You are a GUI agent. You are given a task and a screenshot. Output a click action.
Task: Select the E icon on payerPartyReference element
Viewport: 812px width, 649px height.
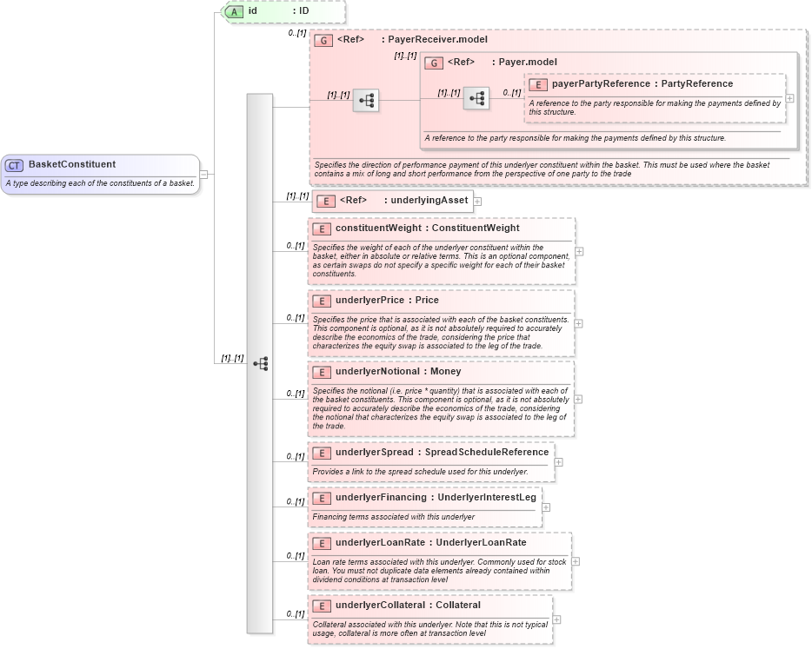click(537, 83)
